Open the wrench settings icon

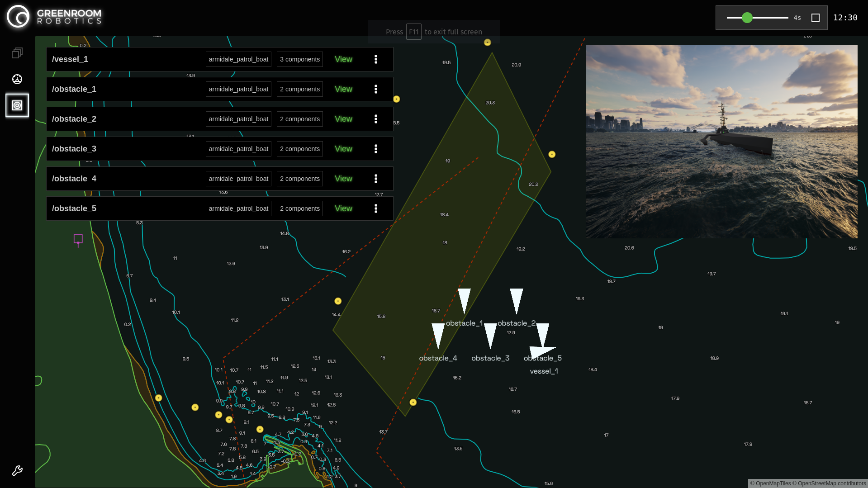click(x=17, y=471)
